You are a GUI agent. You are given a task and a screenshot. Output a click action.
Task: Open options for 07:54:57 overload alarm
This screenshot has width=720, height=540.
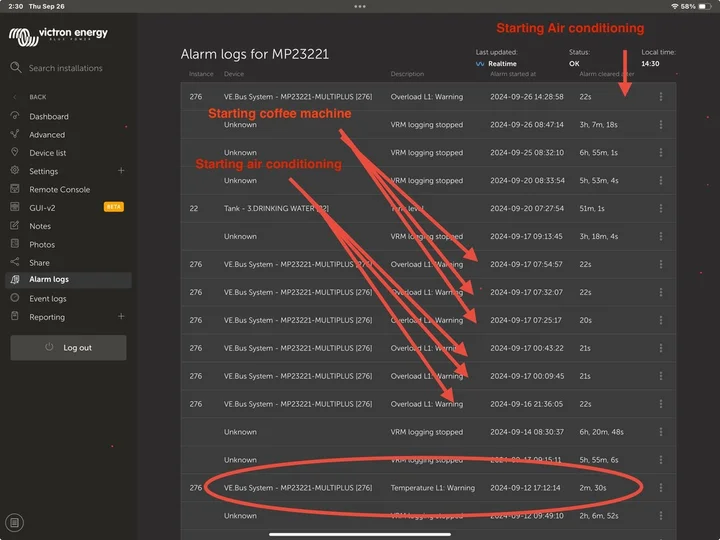(661, 264)
